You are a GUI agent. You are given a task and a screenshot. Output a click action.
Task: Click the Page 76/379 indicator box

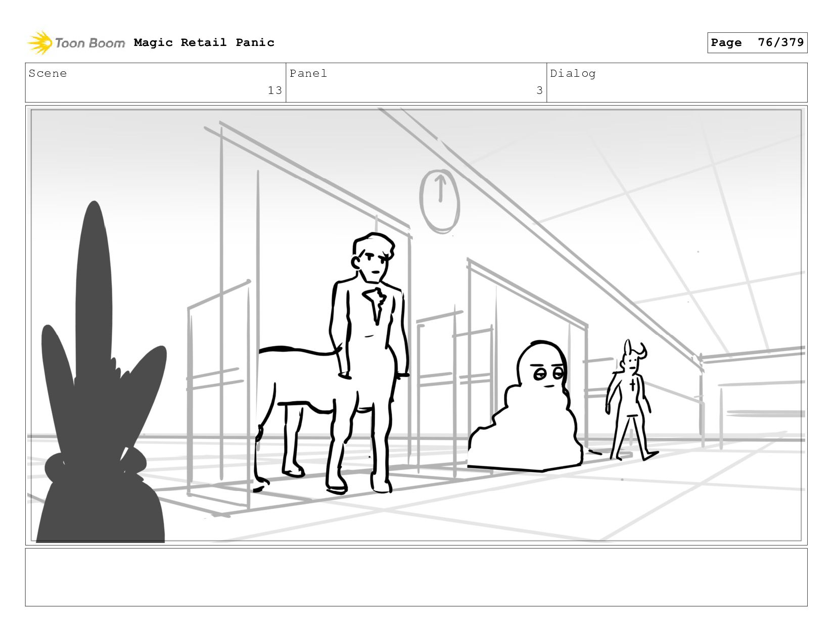pyautogui.click(x=757, y=42)
